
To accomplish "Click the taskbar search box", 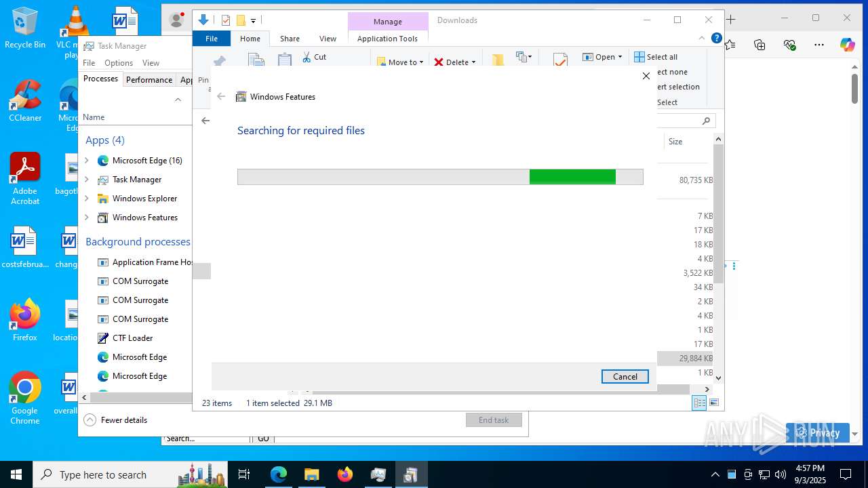I will (130, 474).
